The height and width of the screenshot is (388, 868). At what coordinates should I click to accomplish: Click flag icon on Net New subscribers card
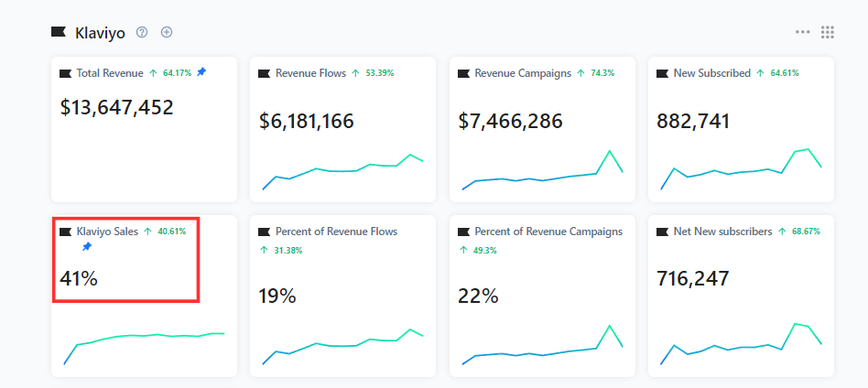click(662, 232)
